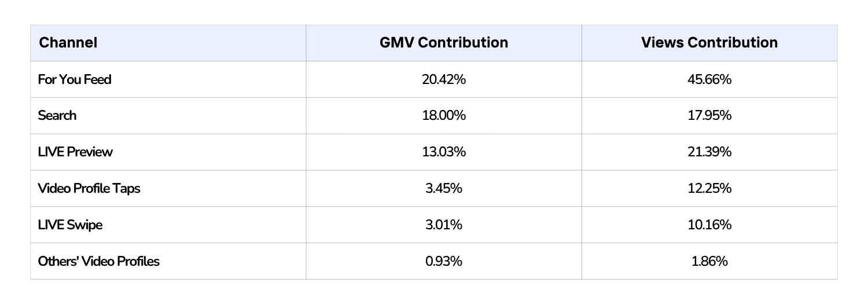Click the Views Contribution column header
Image resolution: width=868 pixels, height=304 pixels.
(x=709, y=42)
